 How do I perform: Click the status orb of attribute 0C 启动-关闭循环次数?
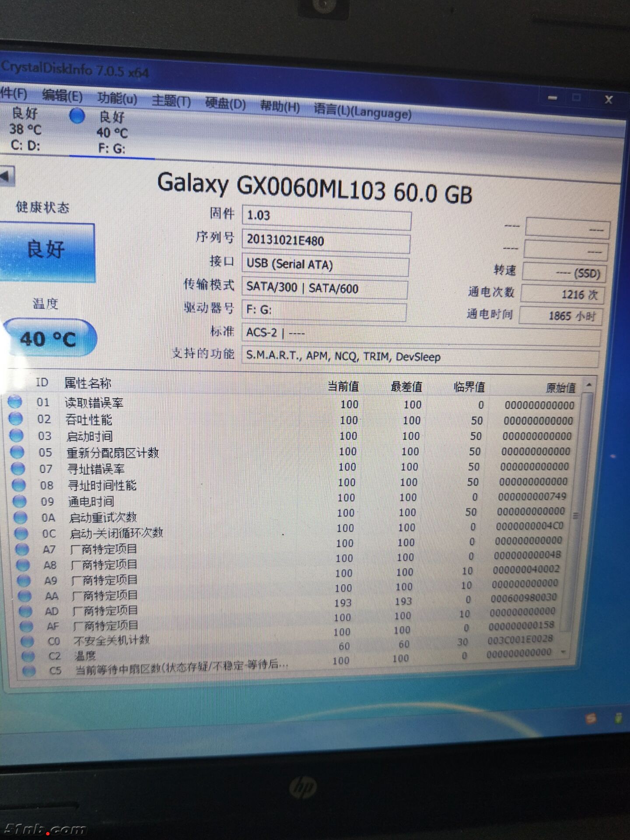21,533
